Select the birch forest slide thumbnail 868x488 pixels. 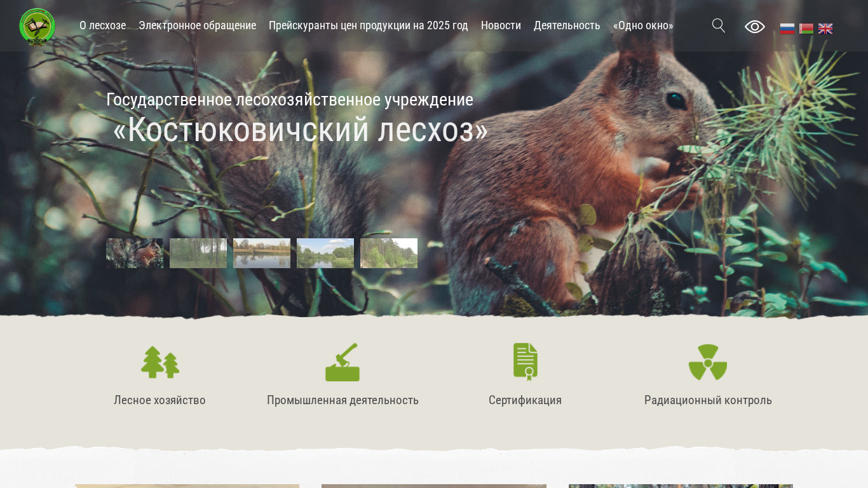pos(198,253)
